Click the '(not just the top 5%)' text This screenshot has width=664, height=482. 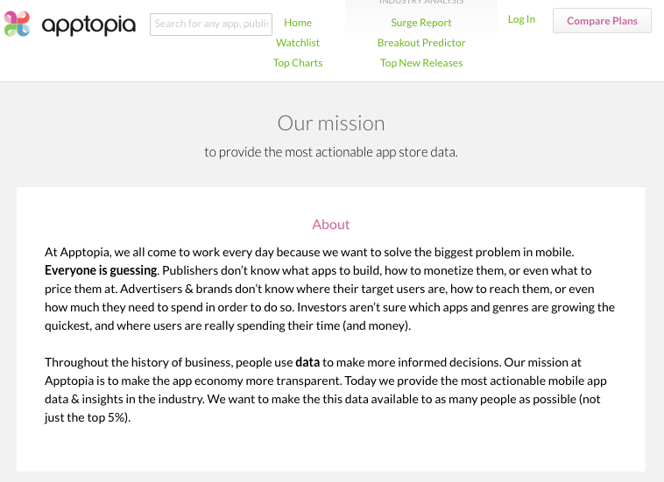pyautogui.click(x=90, y=417)
